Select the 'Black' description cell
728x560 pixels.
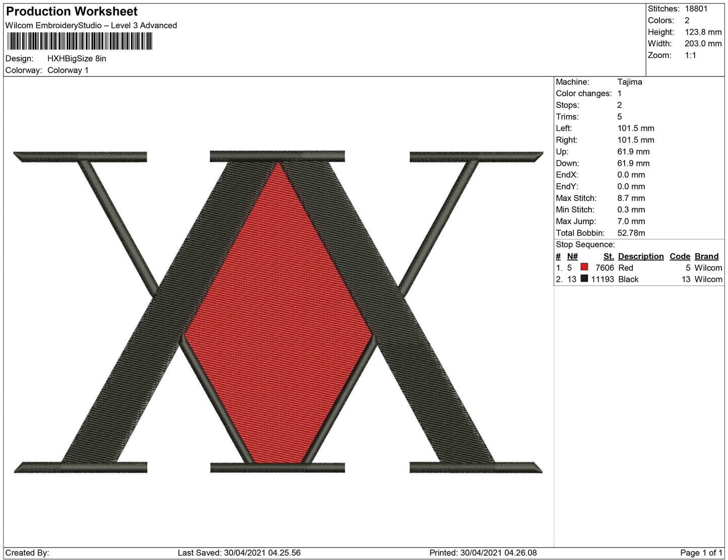pos(628,279)
